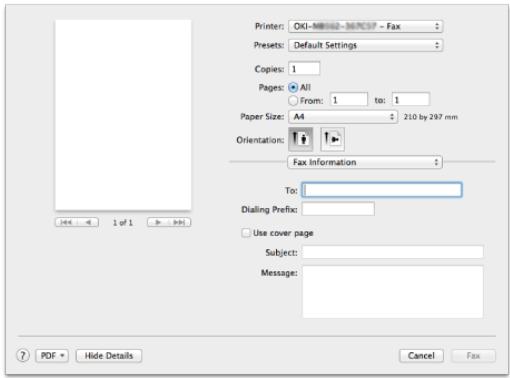Open the help question mark button
This screenshot has height=378, width=510.
pos(23,356)
